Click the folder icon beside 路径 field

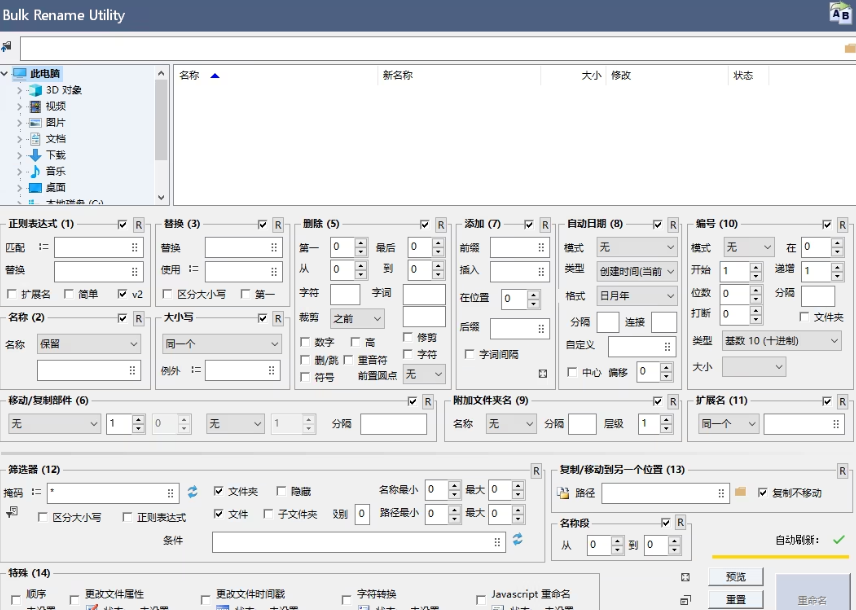point(740,492)
